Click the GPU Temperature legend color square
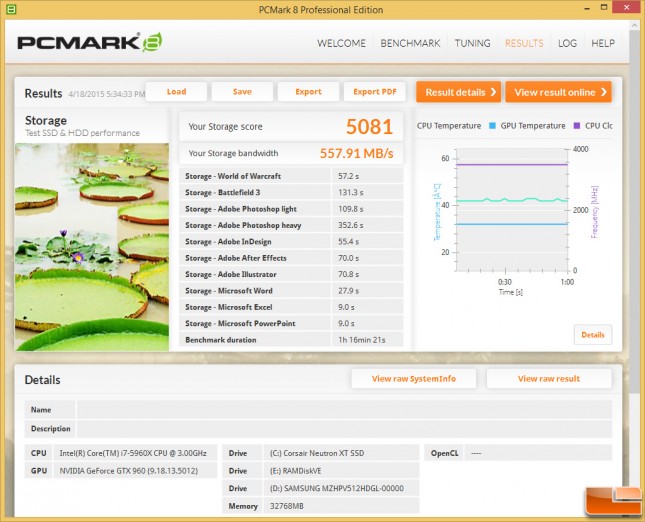Screen dimensions: 645x522 click(x=492, y=125)
